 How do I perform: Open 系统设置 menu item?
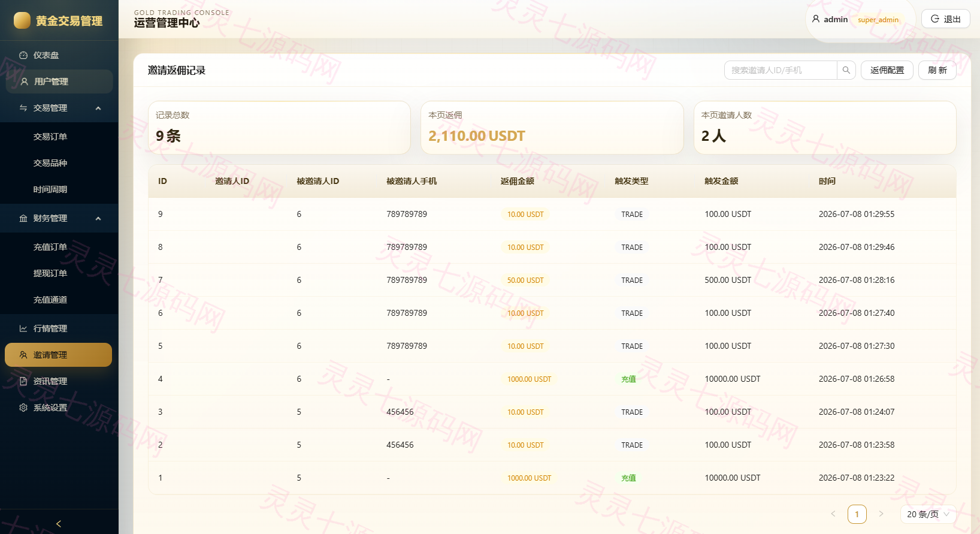coord(59,408)
